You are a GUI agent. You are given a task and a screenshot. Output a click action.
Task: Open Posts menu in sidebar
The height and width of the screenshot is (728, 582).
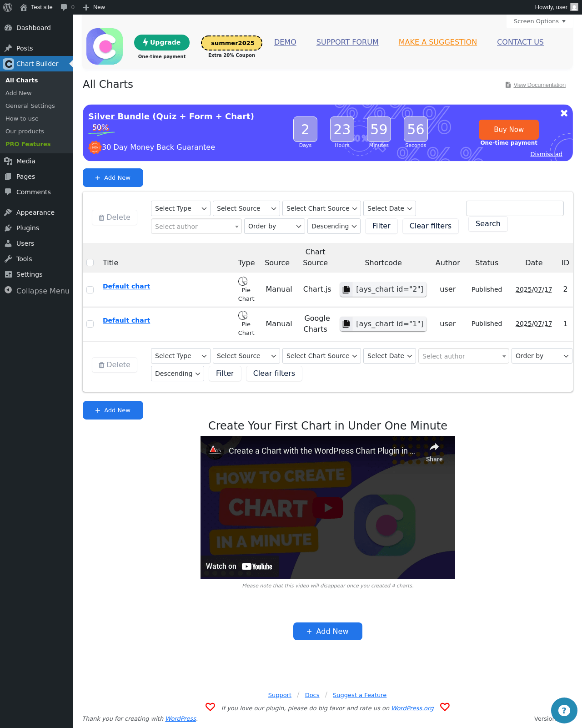36,48
